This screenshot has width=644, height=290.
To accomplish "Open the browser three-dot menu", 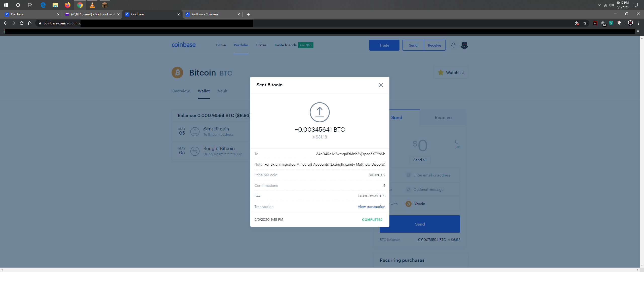I will [x=638, y=23].
